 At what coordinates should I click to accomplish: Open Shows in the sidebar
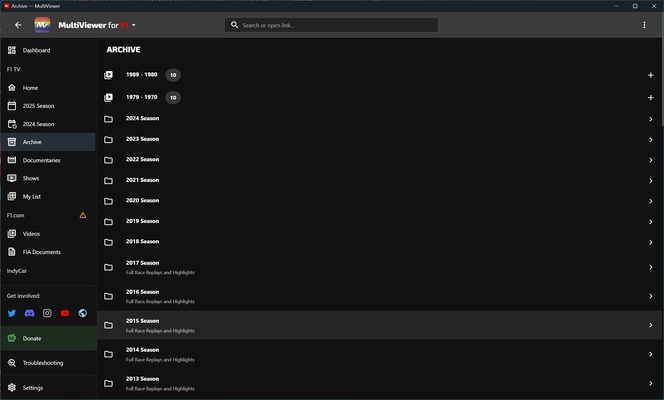tap(48, 178)
